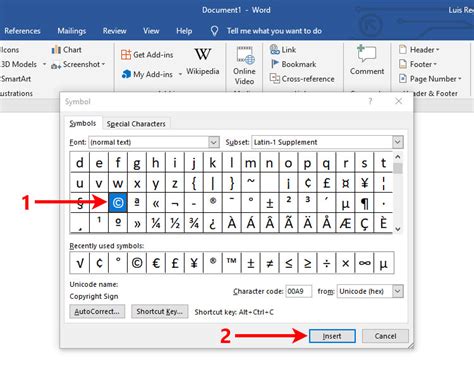
Task: Expand the Header dropdown arrow
Action: point(438,50)
